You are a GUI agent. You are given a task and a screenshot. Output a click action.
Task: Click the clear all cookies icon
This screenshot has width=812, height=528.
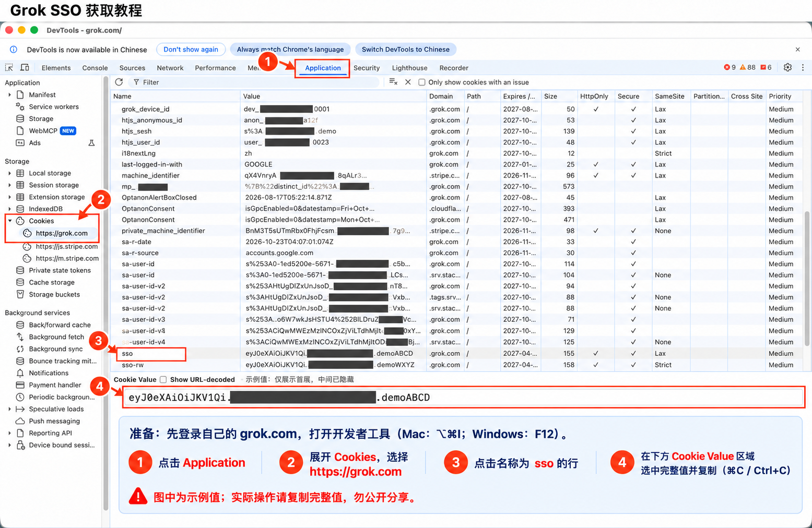point(393,82)
